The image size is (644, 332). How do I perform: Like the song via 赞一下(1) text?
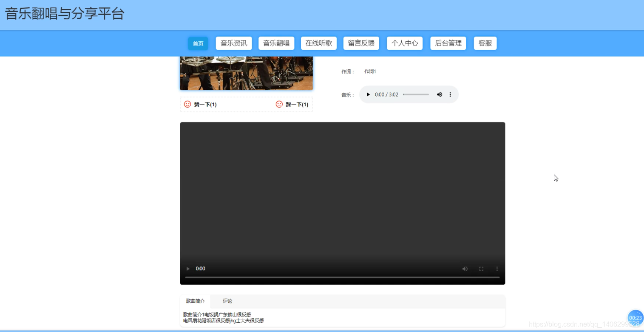click(x=205, y=105)
